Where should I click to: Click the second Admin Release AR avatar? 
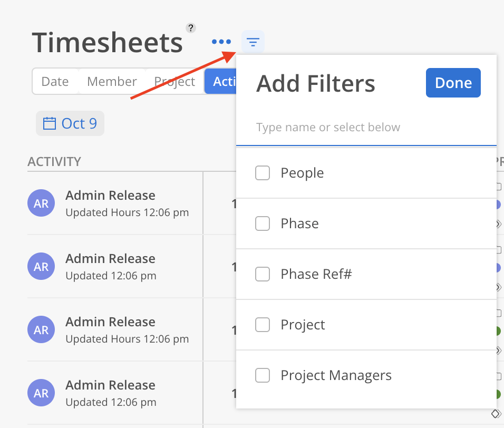coord(41,267)
